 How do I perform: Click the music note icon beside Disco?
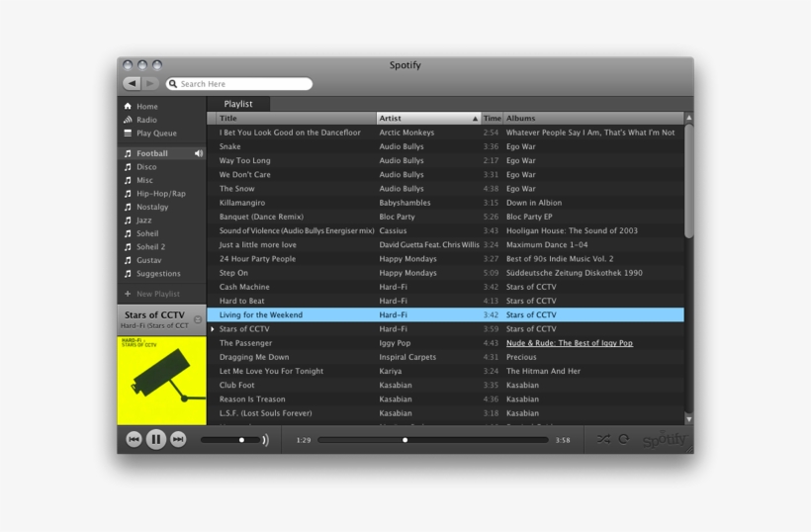[128, 167]
